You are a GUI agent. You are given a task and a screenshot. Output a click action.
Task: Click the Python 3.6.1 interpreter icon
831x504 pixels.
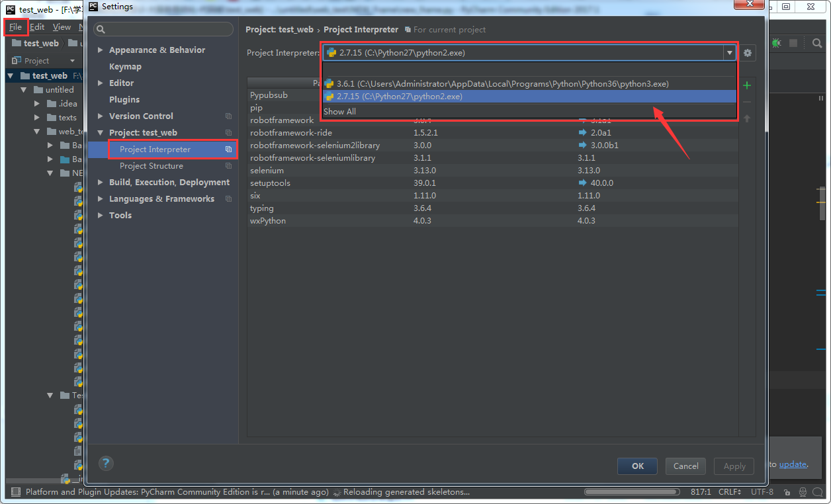[x=329, y=84]
